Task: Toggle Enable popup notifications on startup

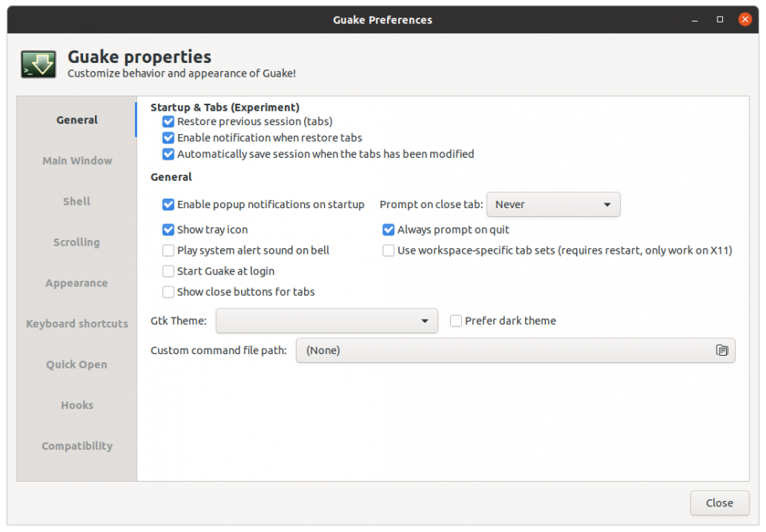Action: tap(168, 205)
